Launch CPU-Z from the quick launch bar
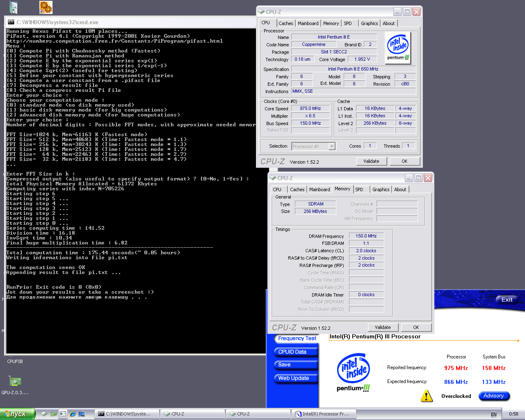525x420 pixels. 44,414
